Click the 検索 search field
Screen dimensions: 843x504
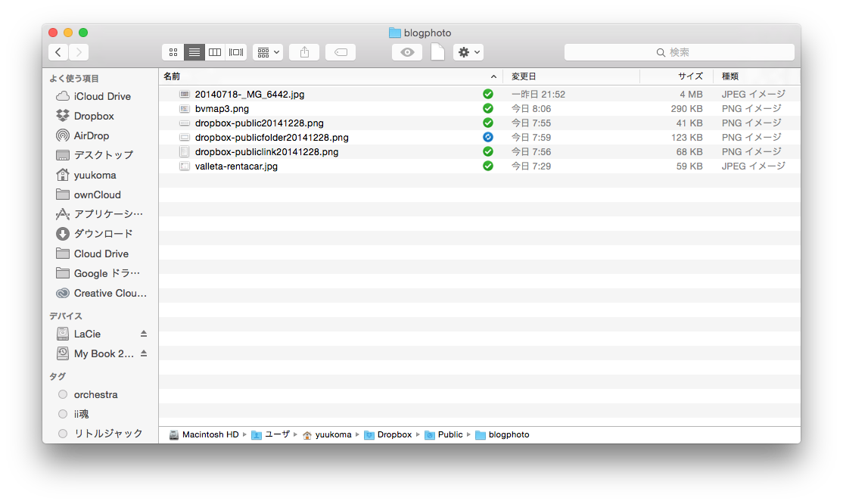click(x=679, y=52)
